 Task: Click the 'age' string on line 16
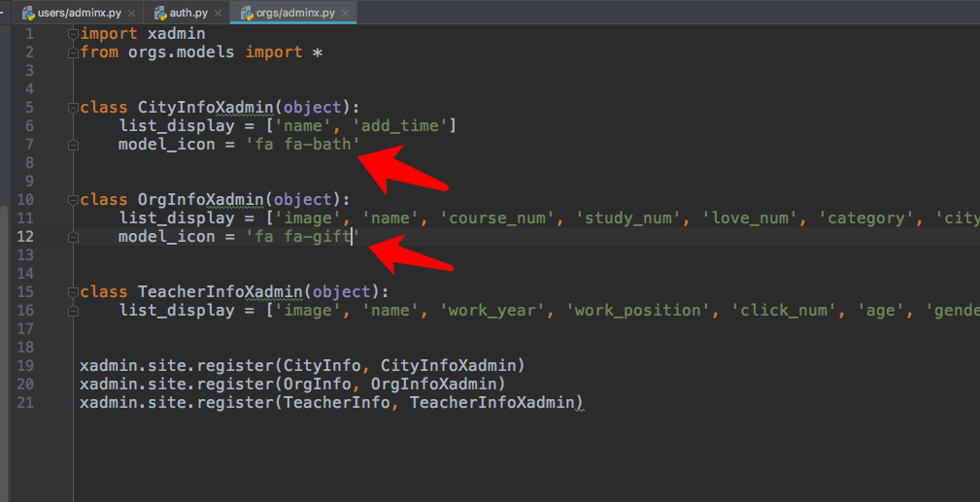[x=881, y=311]
